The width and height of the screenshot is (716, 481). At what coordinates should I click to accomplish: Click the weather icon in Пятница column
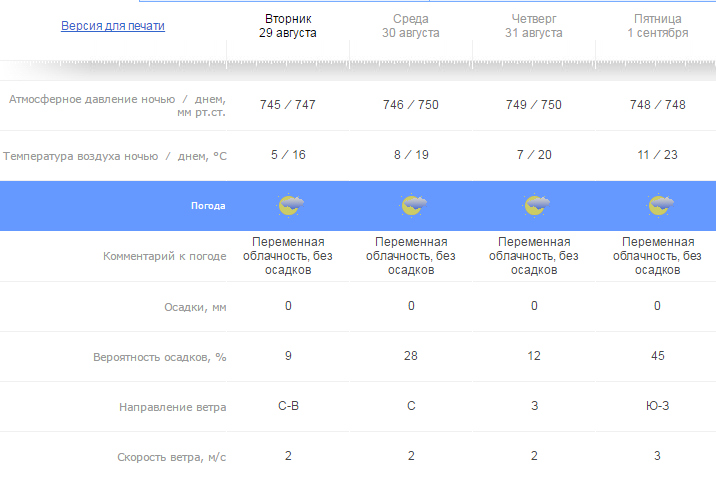point(658,206)
